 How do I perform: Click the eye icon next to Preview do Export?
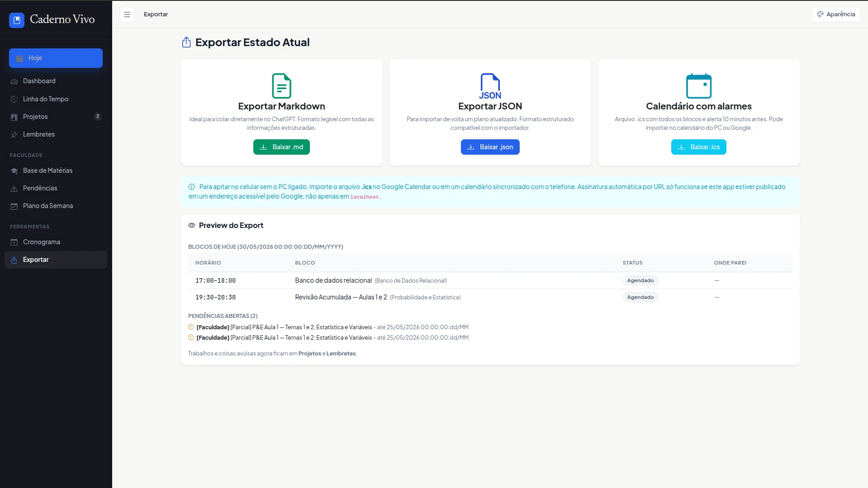click(192, 225)
